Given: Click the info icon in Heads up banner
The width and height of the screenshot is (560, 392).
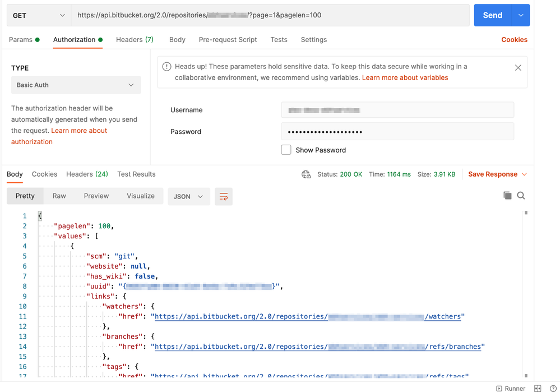Looking at the screenshot, I should tap(166, 67).
